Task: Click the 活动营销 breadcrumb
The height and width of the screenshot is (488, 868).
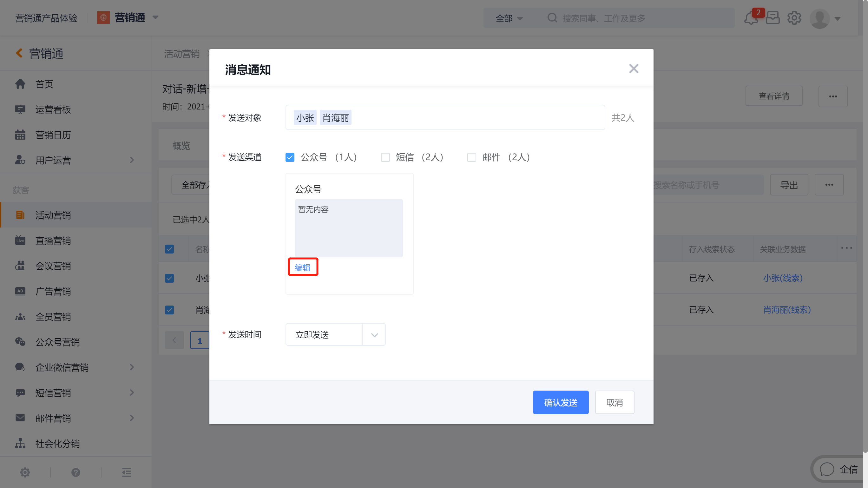Action: (x=182, y=54)
